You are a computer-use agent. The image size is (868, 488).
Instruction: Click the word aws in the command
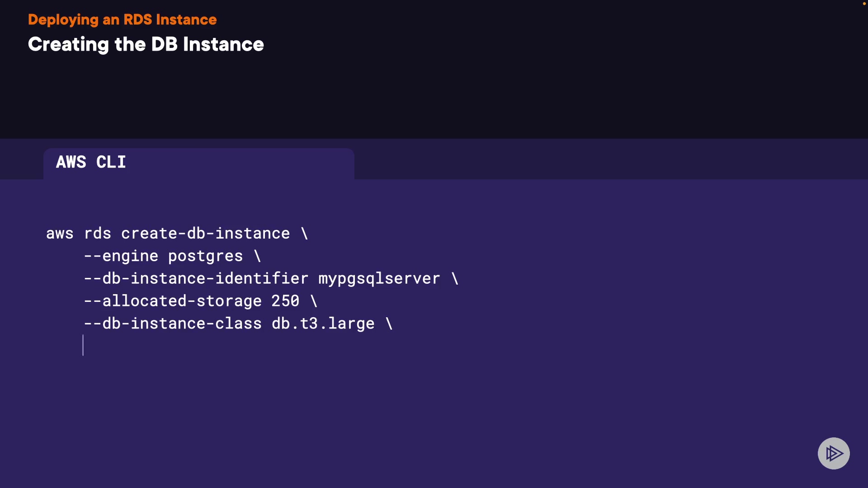[x=60, y=234]
